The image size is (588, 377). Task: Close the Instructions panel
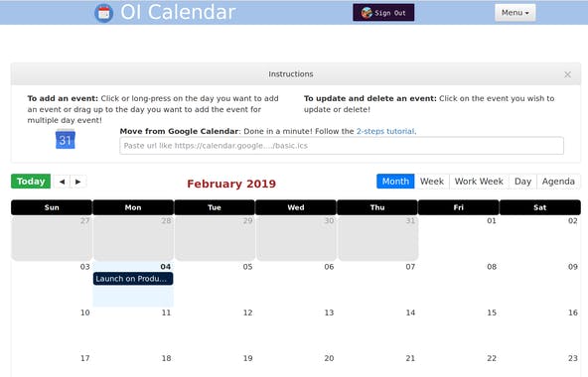tap(567, 74)
